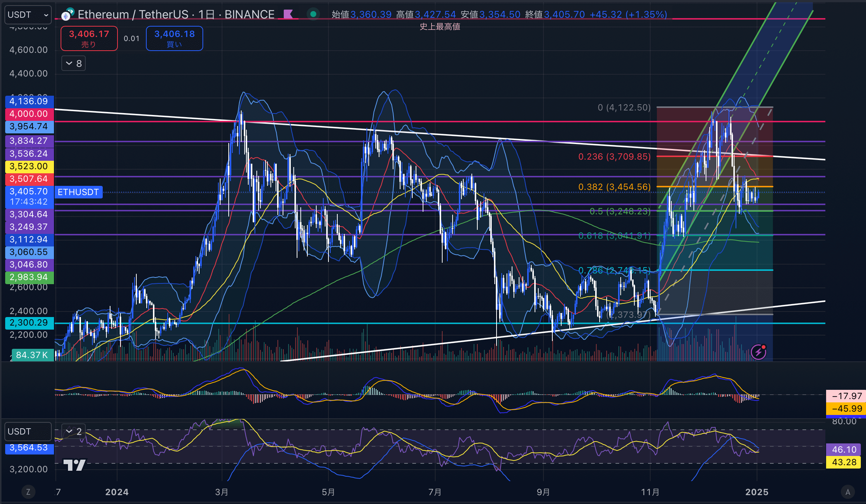
Task: Click the Z timezone button at bottom left
Action: click(x=28, y=492)
